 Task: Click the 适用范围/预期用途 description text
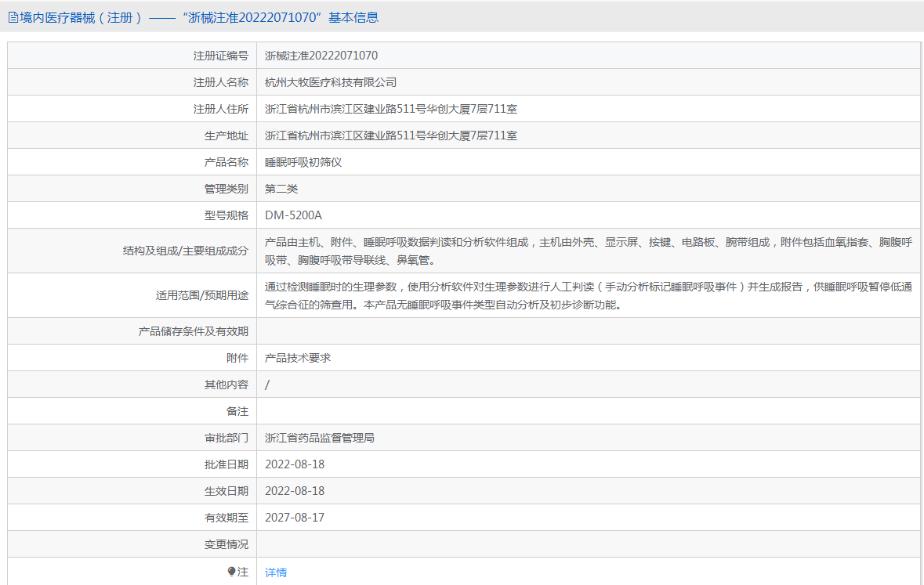click(588, 296)
